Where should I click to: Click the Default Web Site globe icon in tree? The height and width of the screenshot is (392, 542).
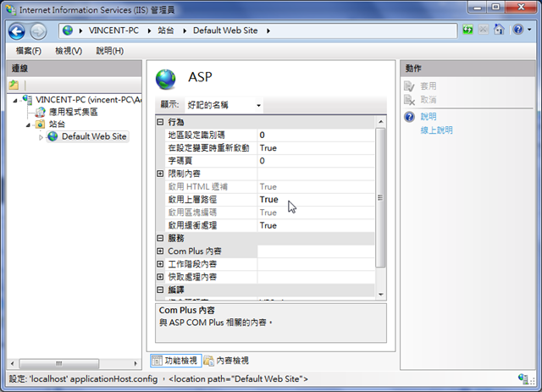[53, 136]
